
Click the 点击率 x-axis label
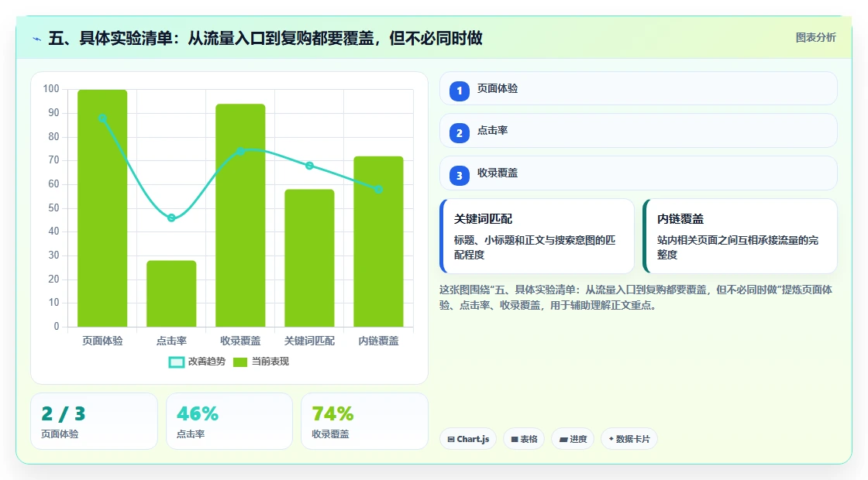(171, 341)
